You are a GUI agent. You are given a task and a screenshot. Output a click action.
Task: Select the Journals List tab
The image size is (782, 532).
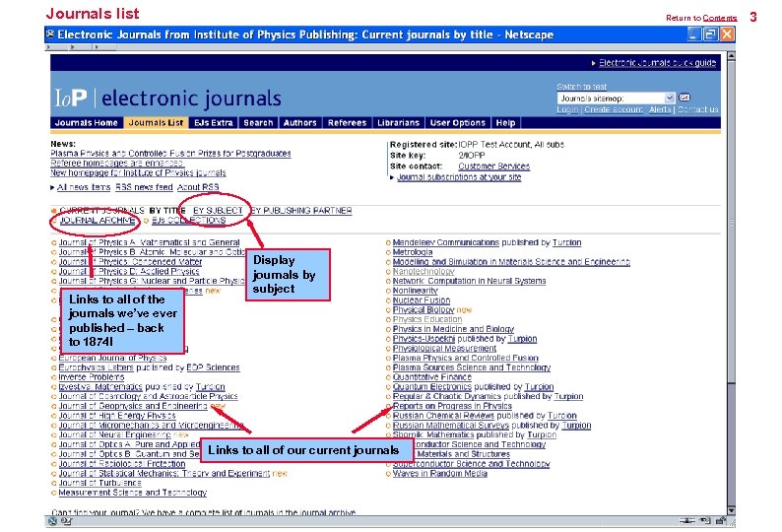tap(156, 123)
